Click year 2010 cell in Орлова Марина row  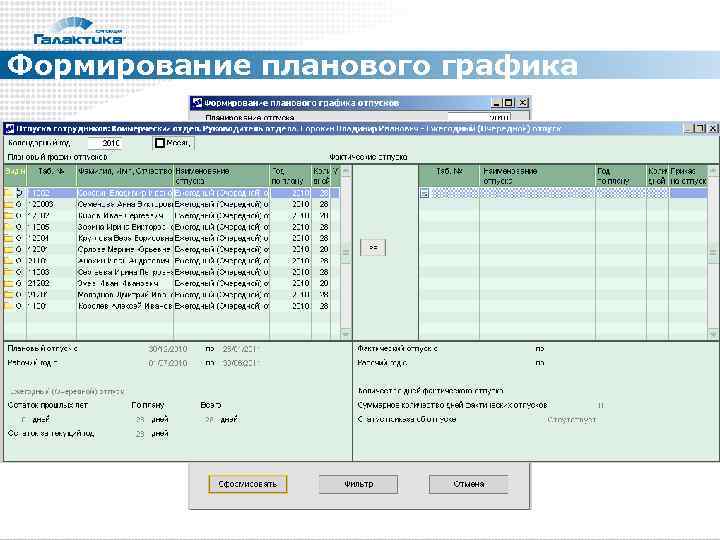[x=290, y=249]
